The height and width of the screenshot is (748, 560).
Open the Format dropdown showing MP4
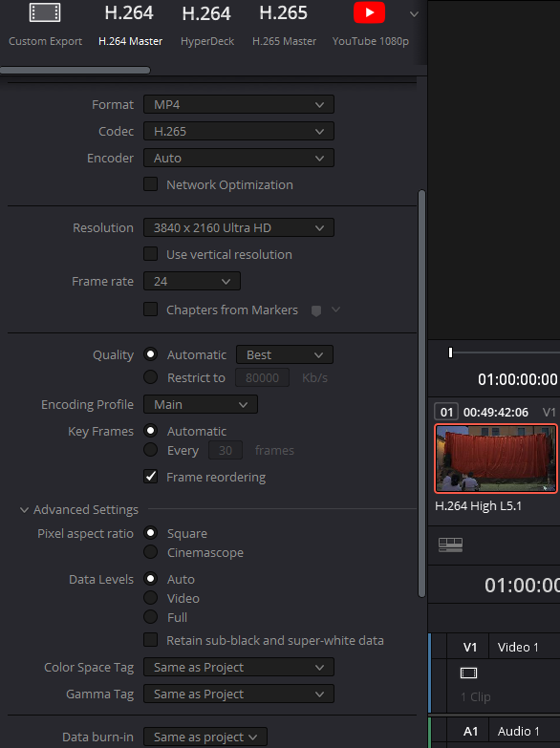(x=239, y=104)
